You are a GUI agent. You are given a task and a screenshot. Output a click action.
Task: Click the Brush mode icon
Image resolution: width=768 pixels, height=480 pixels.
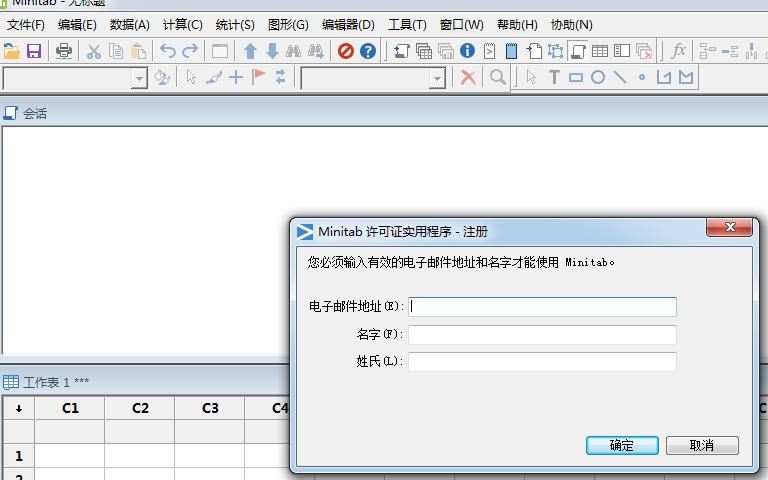click(214, 77)
